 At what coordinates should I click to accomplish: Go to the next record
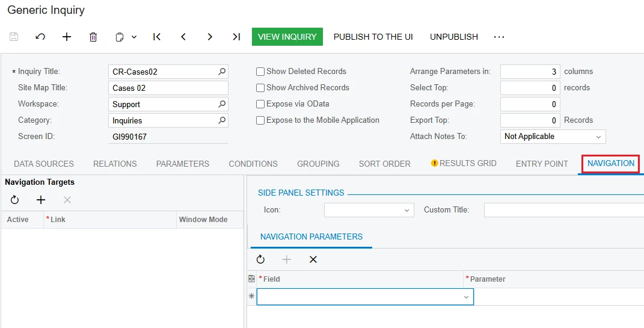point(210,37)
